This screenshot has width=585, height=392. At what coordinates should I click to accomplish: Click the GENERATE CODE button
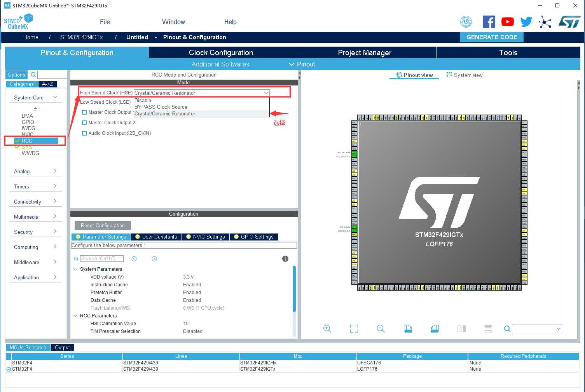[x=492, y=37]
